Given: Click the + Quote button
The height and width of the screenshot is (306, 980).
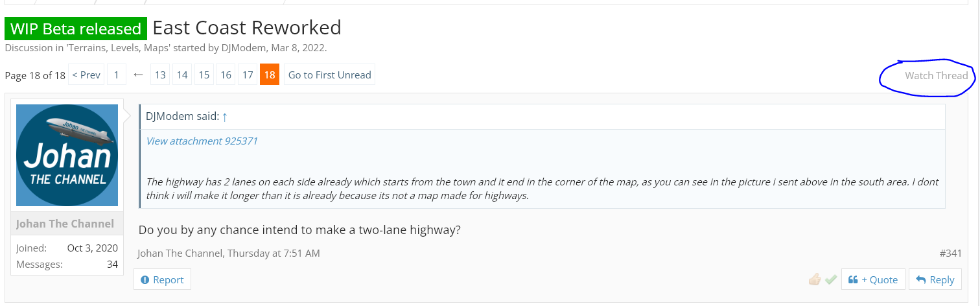Looking at the screenshot, I should coord(872,279).
